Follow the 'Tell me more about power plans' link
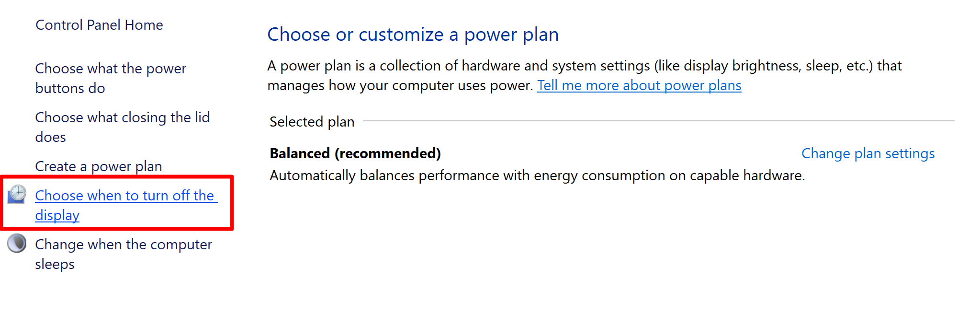This screenshot has height=326, width=980. 639,85
